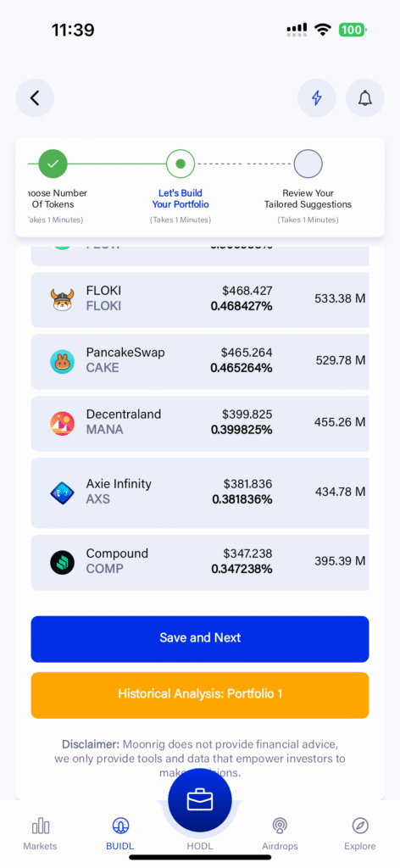Select the completed green checkmark step

53,164
